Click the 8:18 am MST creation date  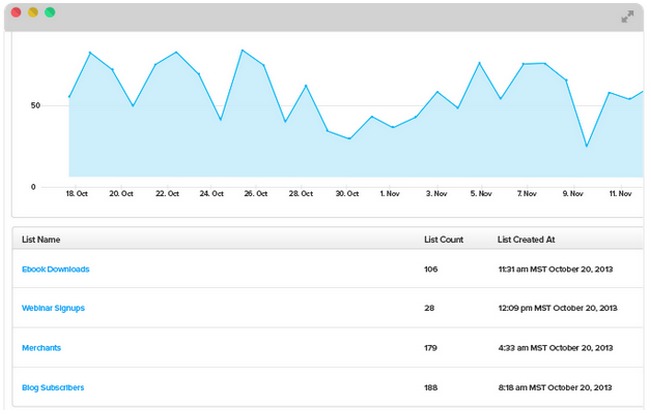pyautogui.click(x=555, y=387)
